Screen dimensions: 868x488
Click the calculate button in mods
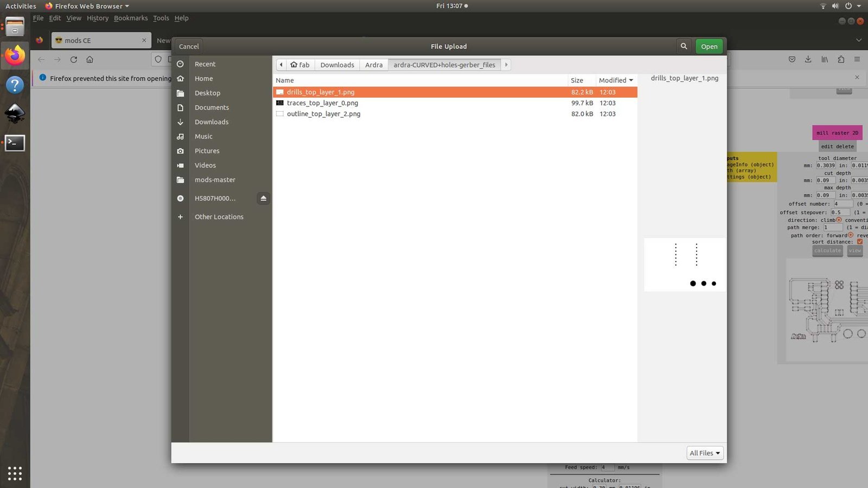827,251
